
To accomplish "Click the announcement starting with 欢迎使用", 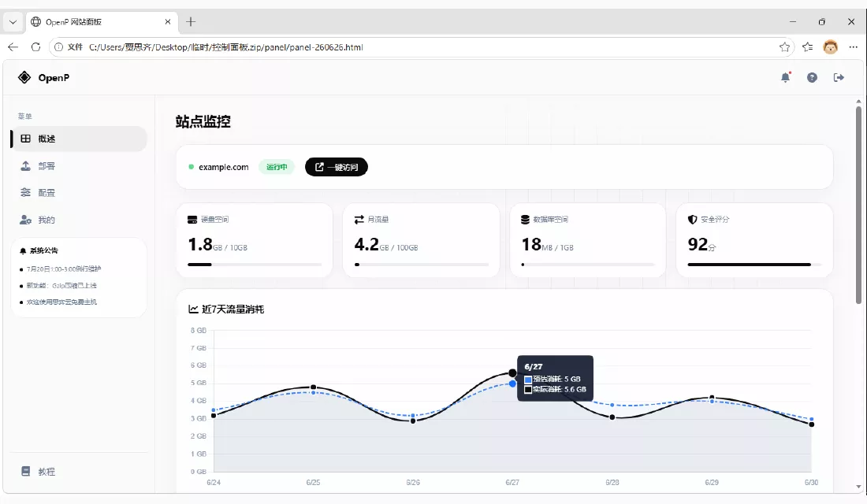I will [61, 302].
